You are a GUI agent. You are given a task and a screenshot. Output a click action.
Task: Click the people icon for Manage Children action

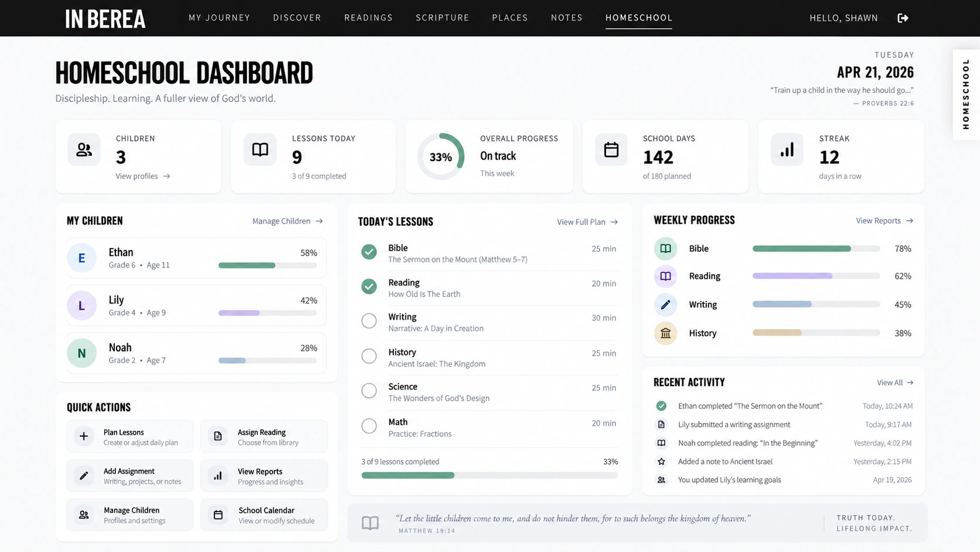(84, 515)
